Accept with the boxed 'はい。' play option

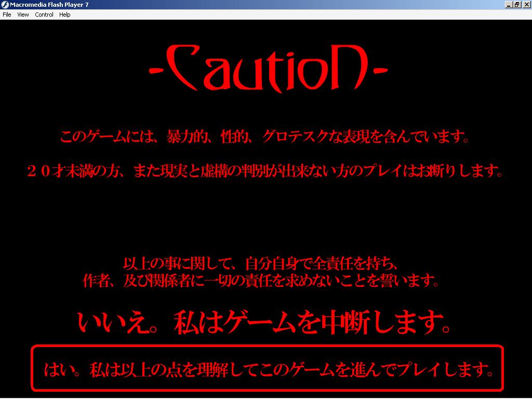pos(268,369)
